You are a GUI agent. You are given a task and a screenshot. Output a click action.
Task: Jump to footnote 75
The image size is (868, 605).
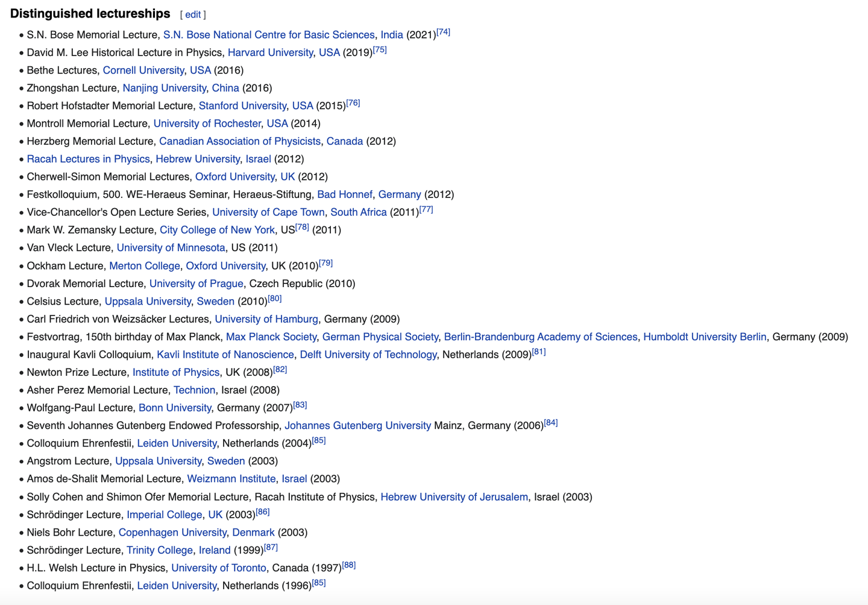coord(380,49)
